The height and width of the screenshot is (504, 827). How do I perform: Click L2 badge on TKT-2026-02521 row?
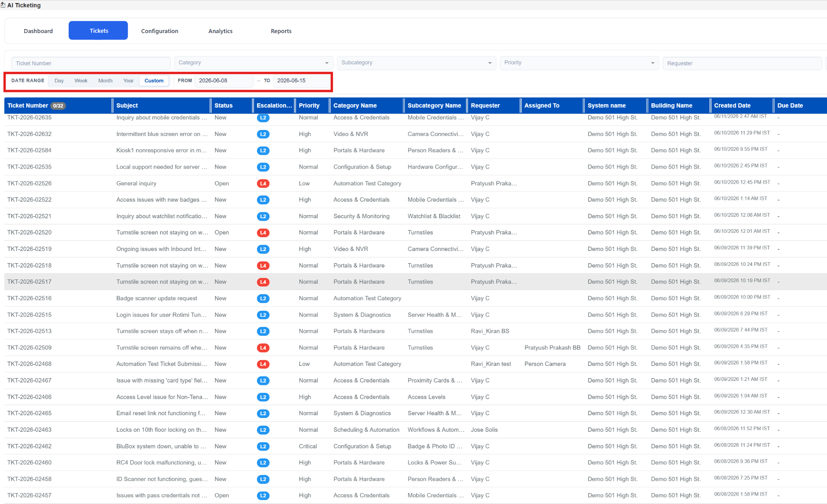pyautogui.click(x=263, y=216)
